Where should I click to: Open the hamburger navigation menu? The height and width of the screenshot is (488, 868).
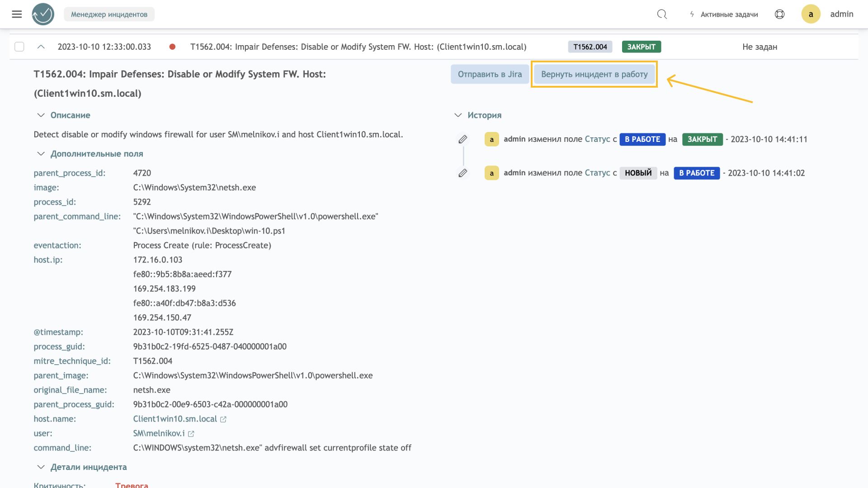(17, 14)
